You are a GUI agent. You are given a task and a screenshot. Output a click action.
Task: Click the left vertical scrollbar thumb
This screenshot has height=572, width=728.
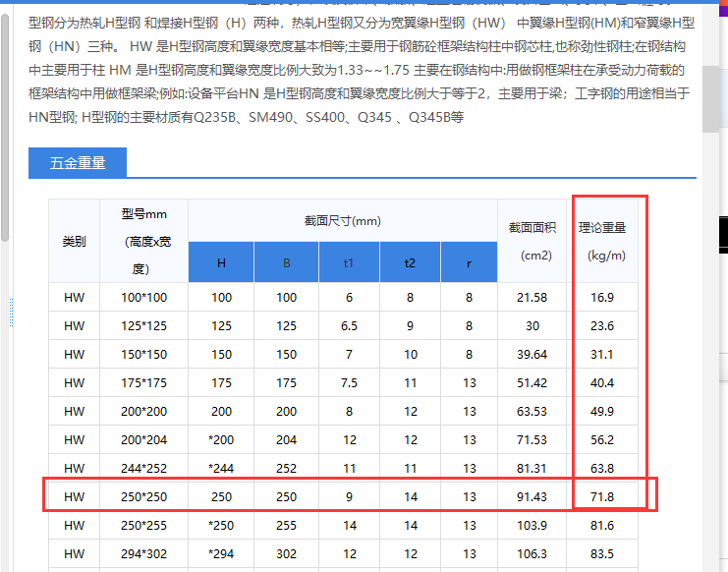(x=5, y=128)
